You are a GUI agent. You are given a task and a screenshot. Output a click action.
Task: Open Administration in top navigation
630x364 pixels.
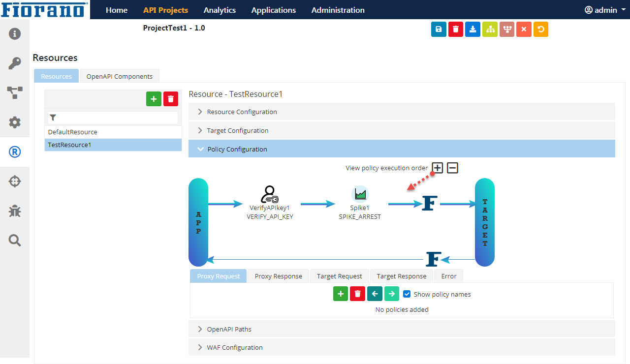pyautogui.click(x=338, y=10)
